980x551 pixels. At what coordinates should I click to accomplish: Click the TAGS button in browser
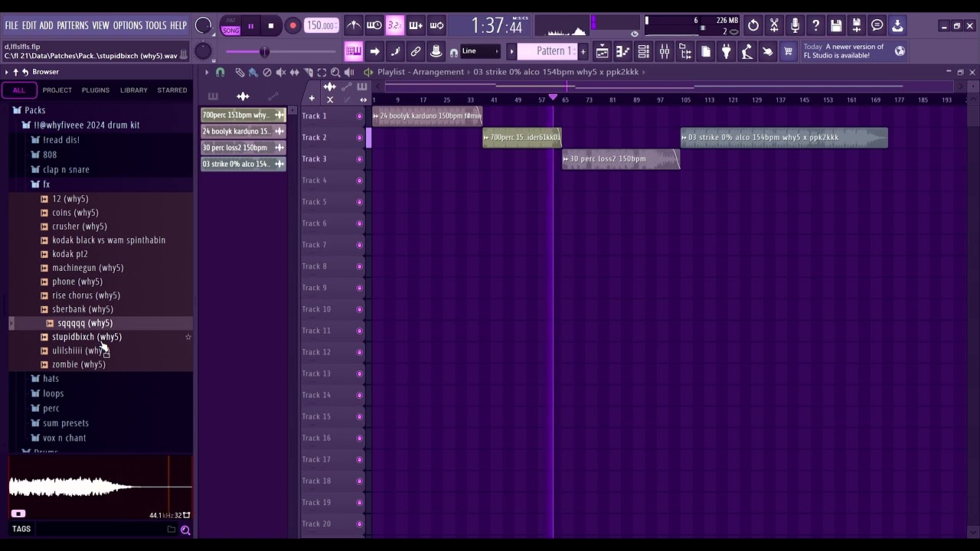[x=21, y=529]
